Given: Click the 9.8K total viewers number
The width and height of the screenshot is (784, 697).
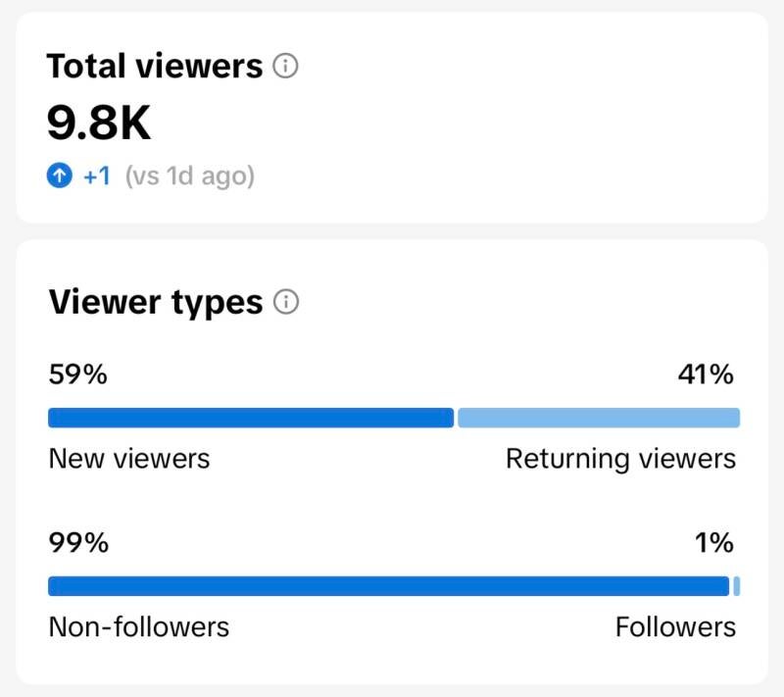Looking at the screenshot, I should click(99, 123).
